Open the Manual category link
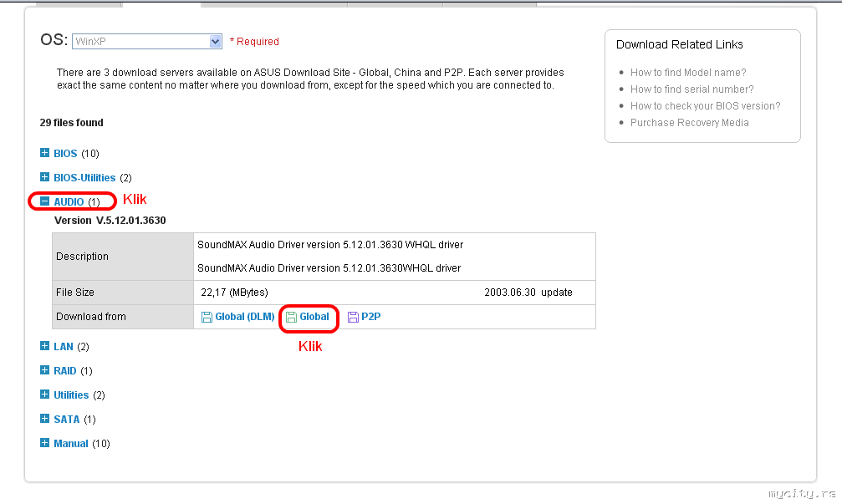The width and height of the screenshot is (842, 504). click(71, 443)
